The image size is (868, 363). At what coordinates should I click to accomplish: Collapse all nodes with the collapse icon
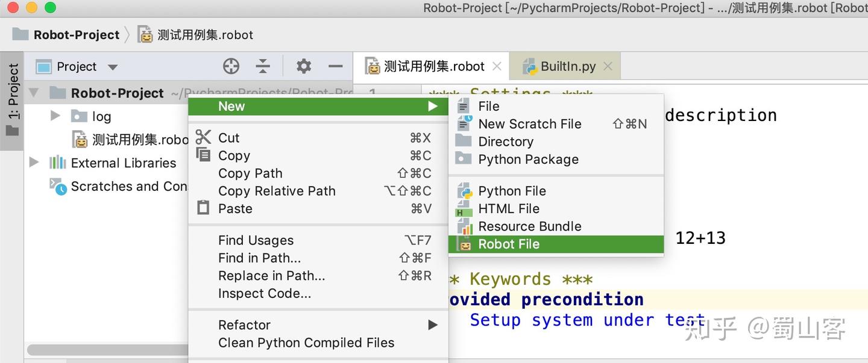pyautogui.click(x=263, y=66)
